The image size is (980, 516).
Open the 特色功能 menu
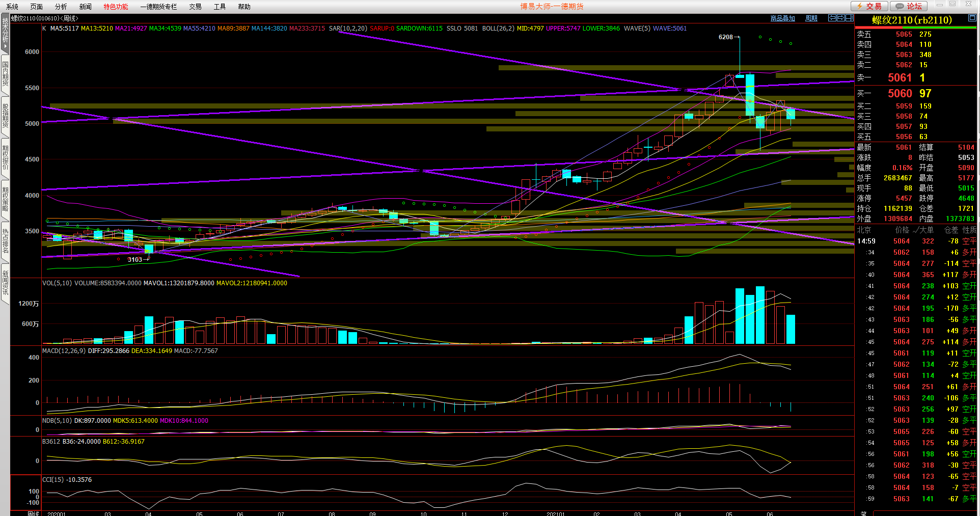click(x=116, y=7)
